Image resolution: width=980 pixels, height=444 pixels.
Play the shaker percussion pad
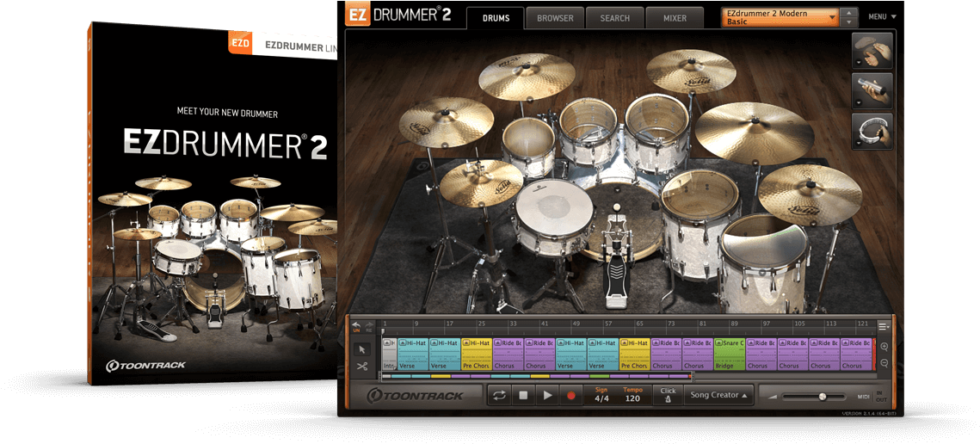872,91
